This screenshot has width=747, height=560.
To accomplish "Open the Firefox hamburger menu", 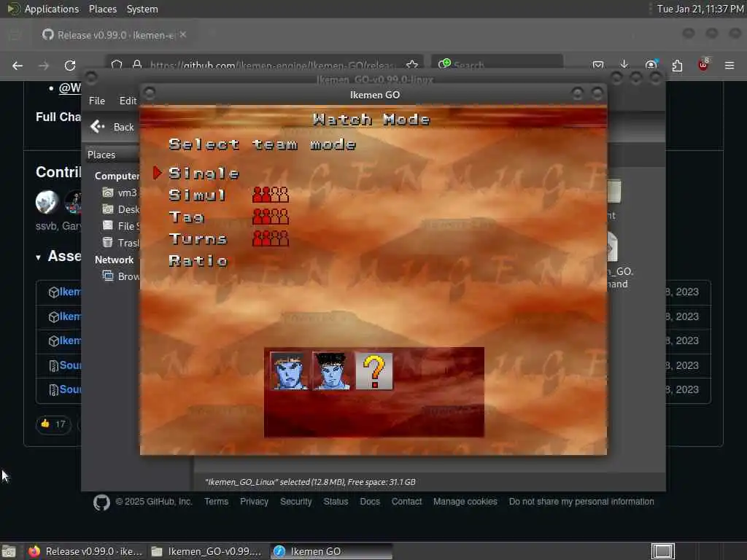I will (x=729, y=65).
